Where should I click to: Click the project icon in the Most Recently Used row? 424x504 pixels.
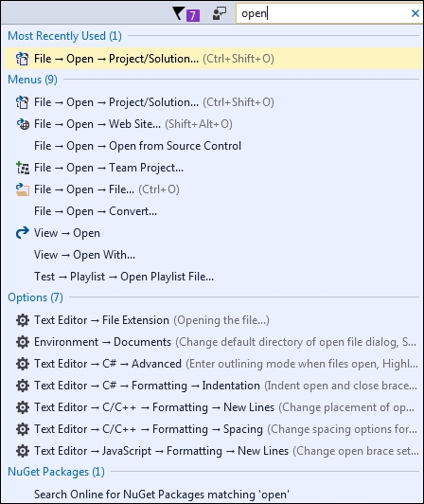(22, 59)
